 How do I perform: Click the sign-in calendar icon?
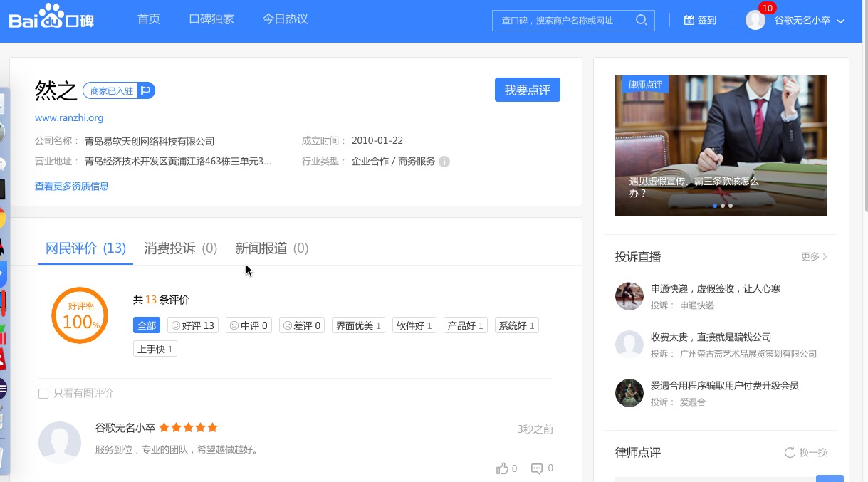tap(689, 21)
